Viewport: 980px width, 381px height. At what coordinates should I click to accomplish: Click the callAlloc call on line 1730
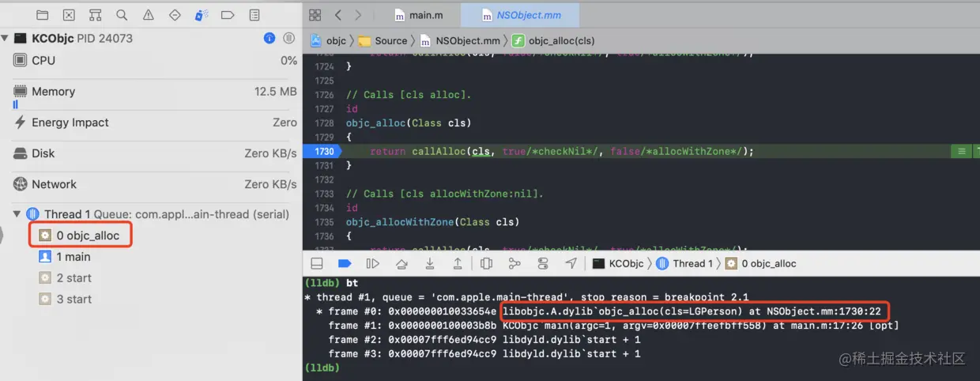440,151
